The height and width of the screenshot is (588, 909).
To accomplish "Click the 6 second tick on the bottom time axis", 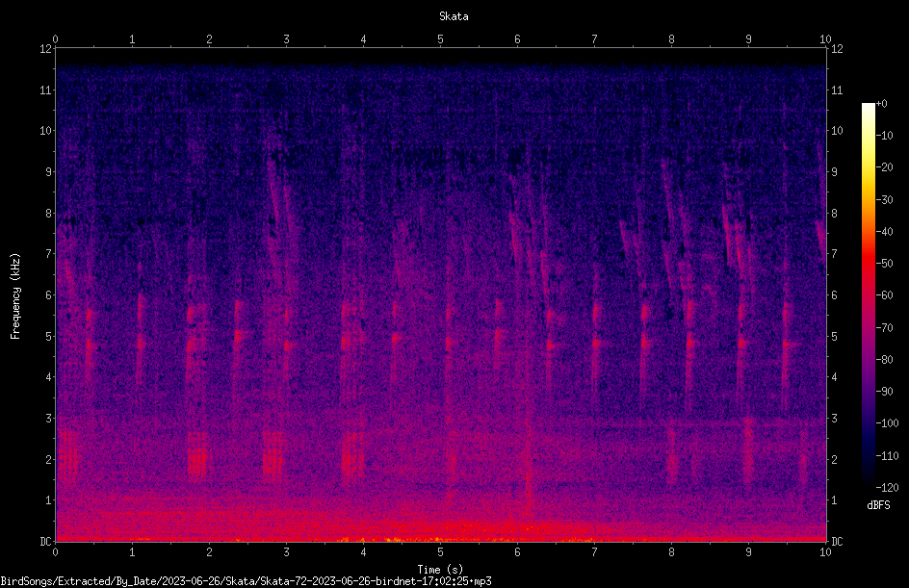I will pos(517,552).
